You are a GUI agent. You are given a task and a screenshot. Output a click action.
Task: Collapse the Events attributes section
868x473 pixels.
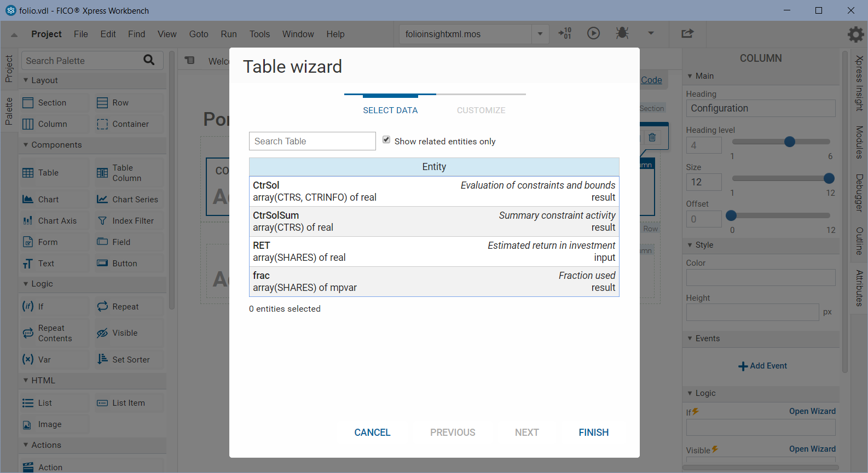click(690, 338)
